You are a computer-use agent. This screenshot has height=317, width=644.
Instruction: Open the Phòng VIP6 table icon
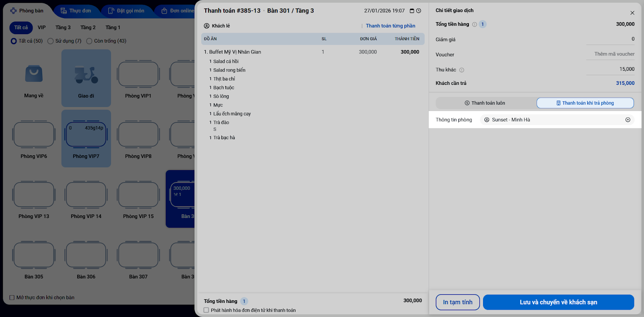pyautogui.click(x=34, y=134)
